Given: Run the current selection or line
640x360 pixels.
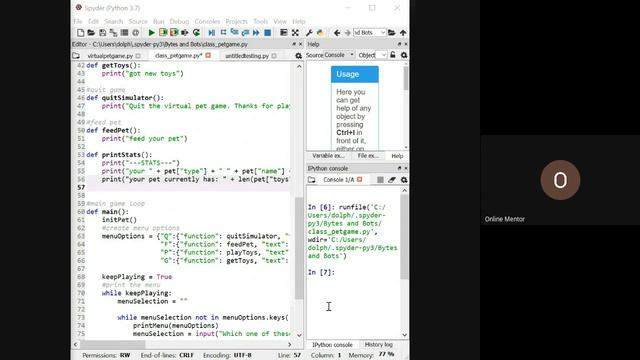Looking at the screenshot, I should click(185, 33).
